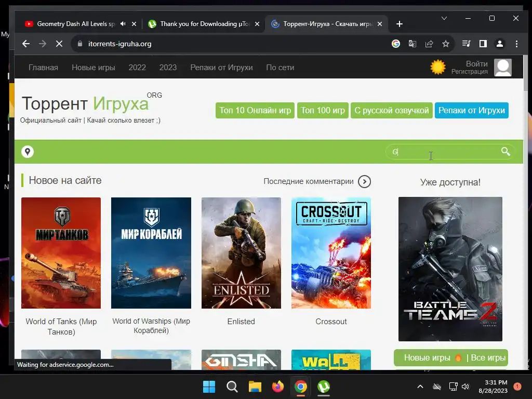Open the 2022 games menu item
This screenshot has width=532, height=399.
point(137,68)
